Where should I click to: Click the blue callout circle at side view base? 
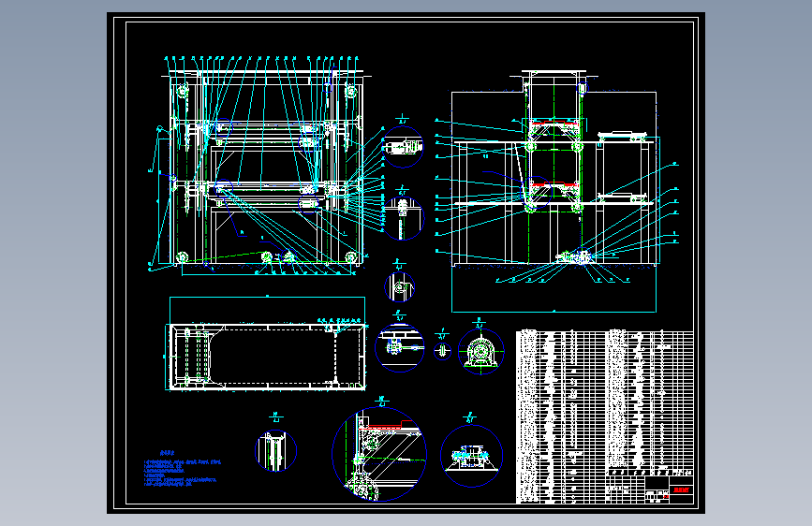tap(582, 256)
